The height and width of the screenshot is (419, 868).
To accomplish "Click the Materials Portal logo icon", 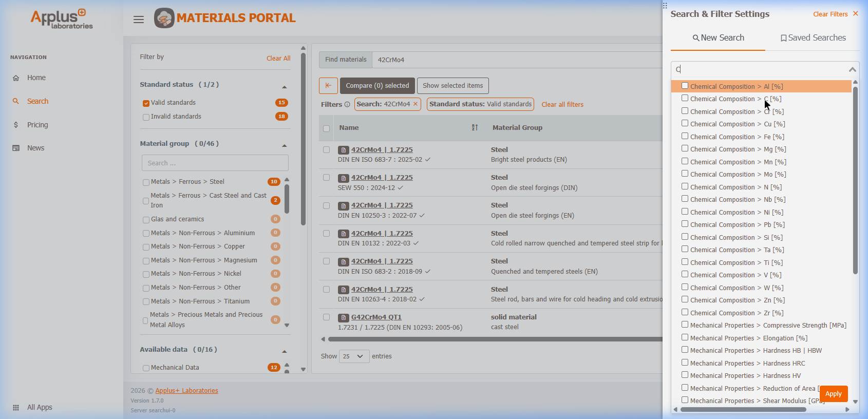I will pos(164,18).
